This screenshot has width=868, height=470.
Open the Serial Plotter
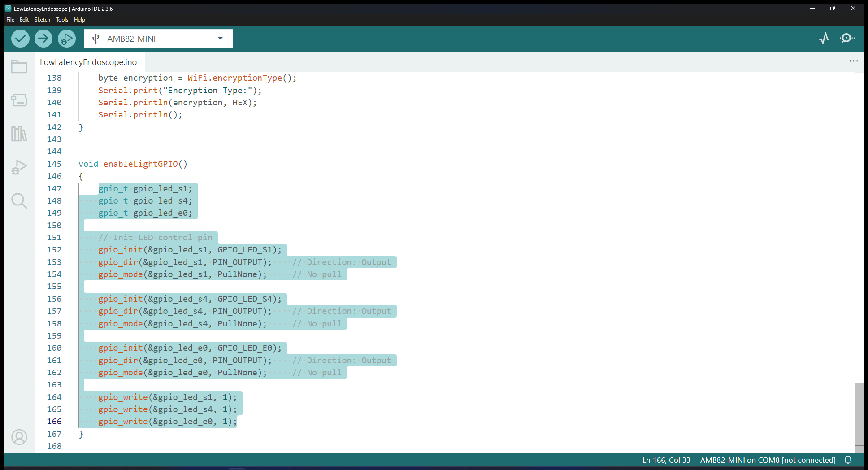pos(824,39)
